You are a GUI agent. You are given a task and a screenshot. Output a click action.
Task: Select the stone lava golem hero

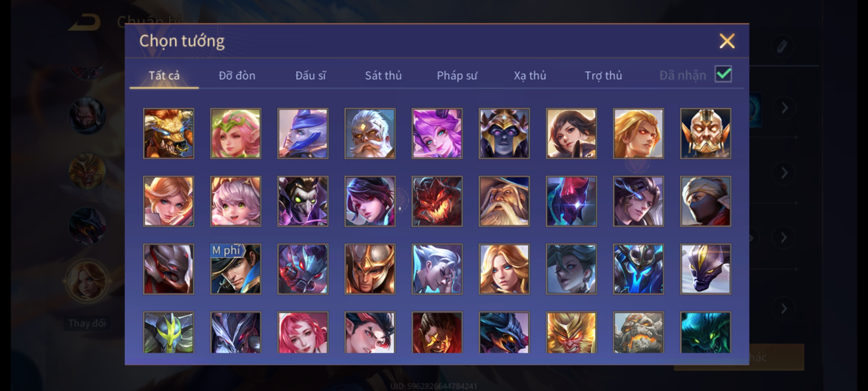638,332
